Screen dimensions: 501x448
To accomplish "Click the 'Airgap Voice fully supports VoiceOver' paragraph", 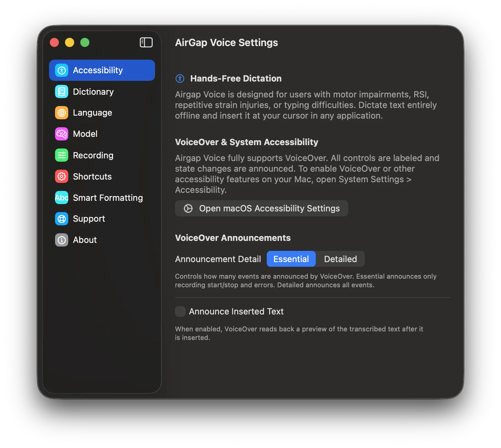I will pyautogui.click(x=307, y=174).
